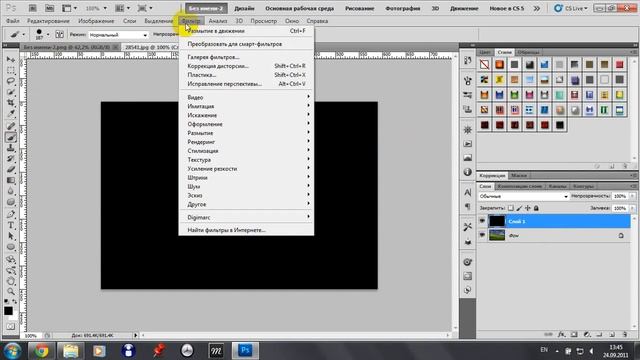Switch to the Маски tab
Screen dimensions: 640x360
(x=519, y=176)
